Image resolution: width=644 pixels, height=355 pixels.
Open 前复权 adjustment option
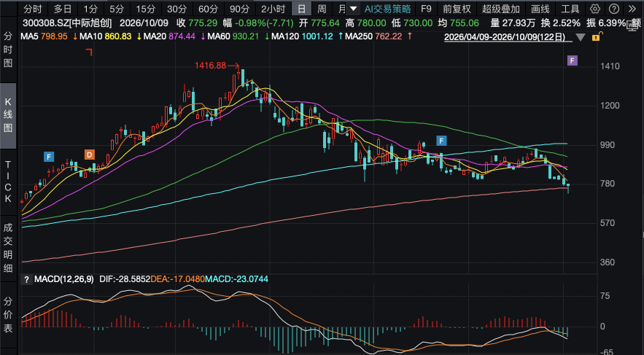tap(457, 9)
